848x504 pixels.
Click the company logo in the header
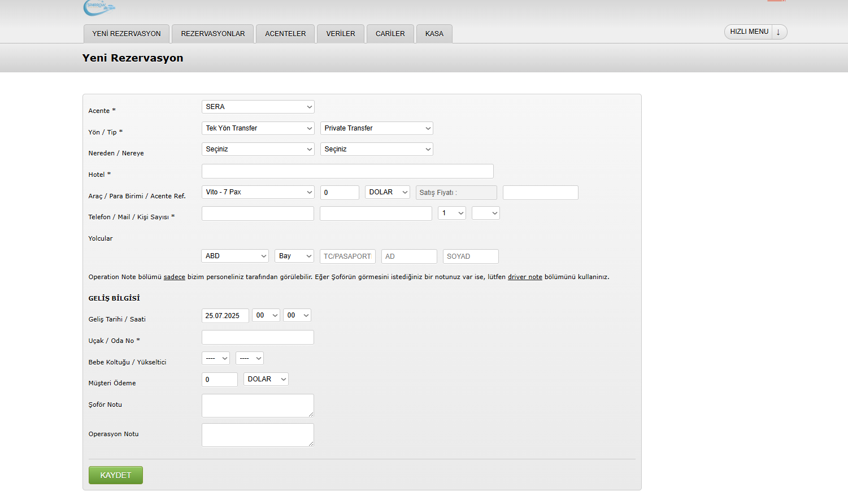pos(99,7)
